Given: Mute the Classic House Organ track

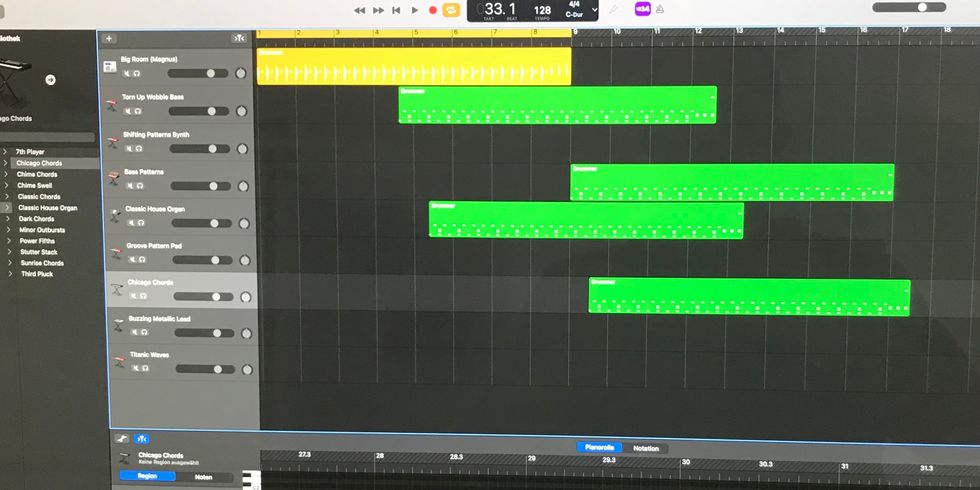Looking at the screenshot, I should point(132,223).
